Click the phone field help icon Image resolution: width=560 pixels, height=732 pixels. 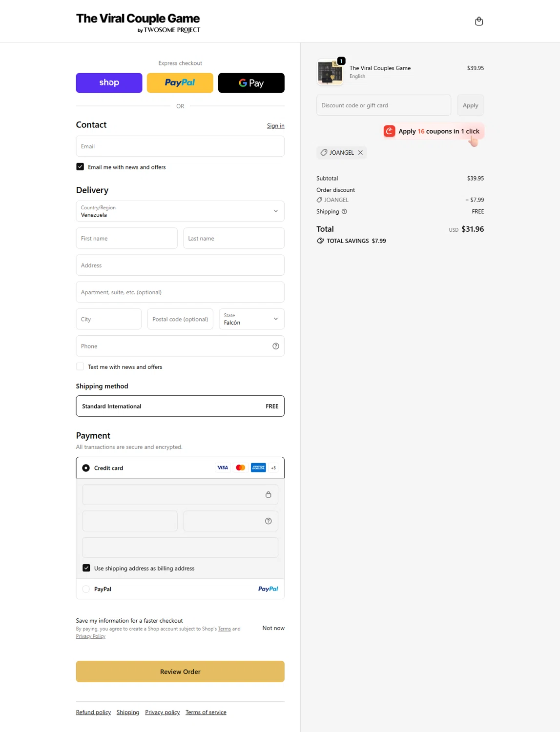(x=276, y=346)
